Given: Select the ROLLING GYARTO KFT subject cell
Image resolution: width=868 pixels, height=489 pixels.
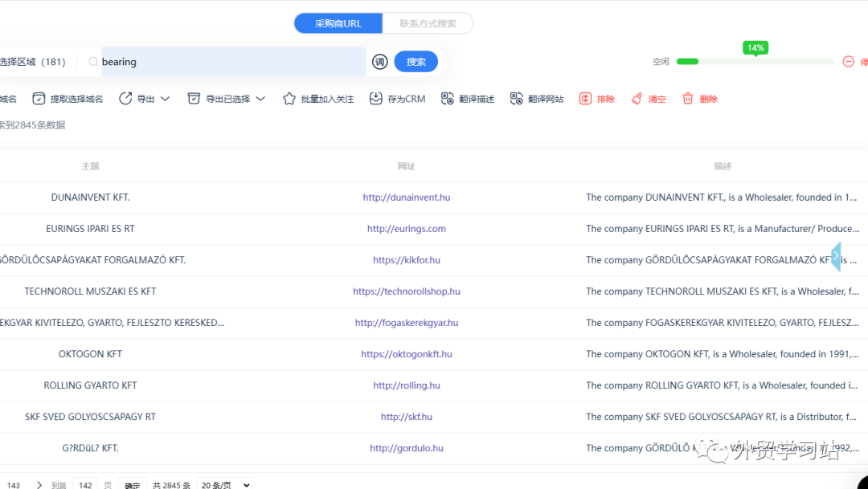Looking at the screenshot, I should tap(90, 385).
